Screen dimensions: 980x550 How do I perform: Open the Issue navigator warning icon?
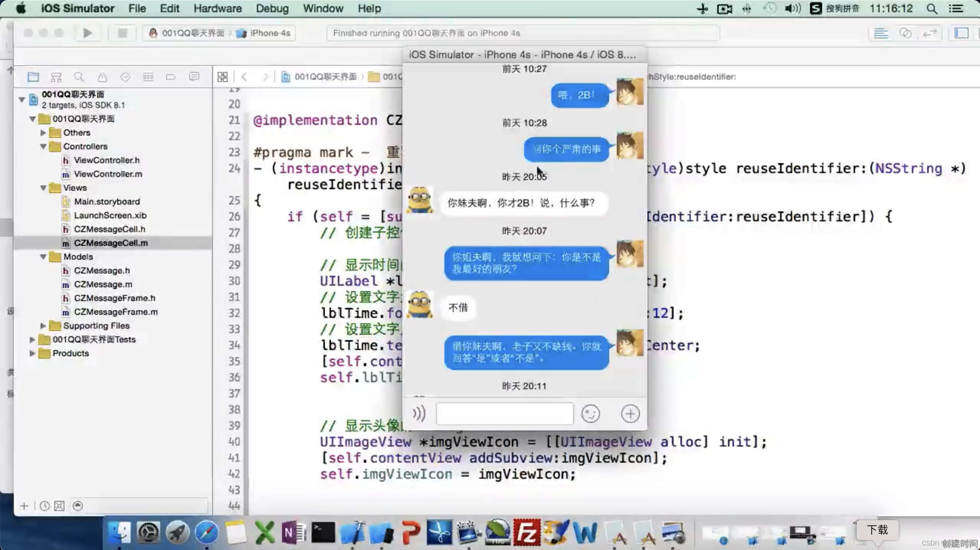(x=102, y=77)
